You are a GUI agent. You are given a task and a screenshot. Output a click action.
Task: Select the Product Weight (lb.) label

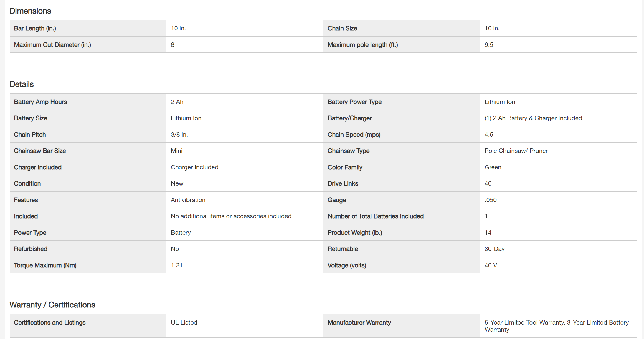point(355,233)
